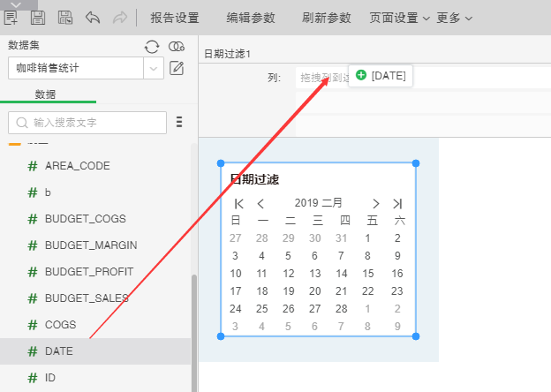Screen dimensions: 551x392
Task: Open the 咖啡销售统计 dataset dropdown
Action: click(x=154, y=68)
